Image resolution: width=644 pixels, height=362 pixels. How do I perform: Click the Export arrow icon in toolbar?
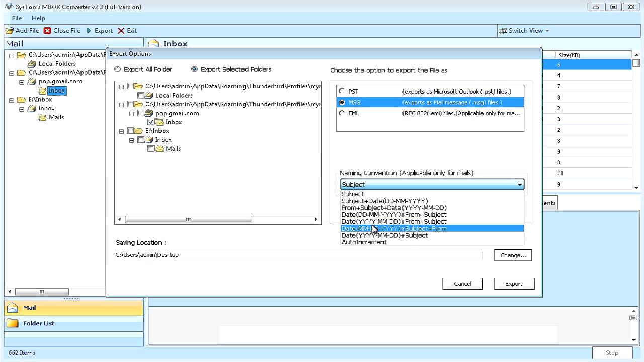89,31
